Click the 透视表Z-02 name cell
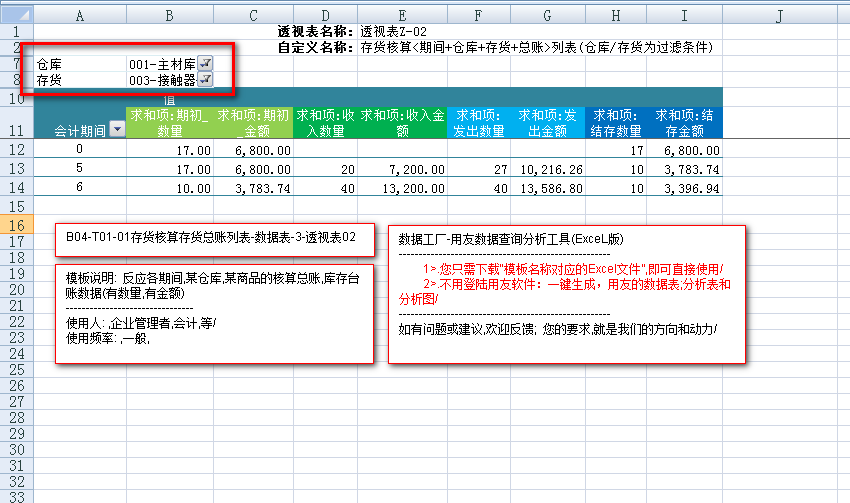 click(400, 32)
